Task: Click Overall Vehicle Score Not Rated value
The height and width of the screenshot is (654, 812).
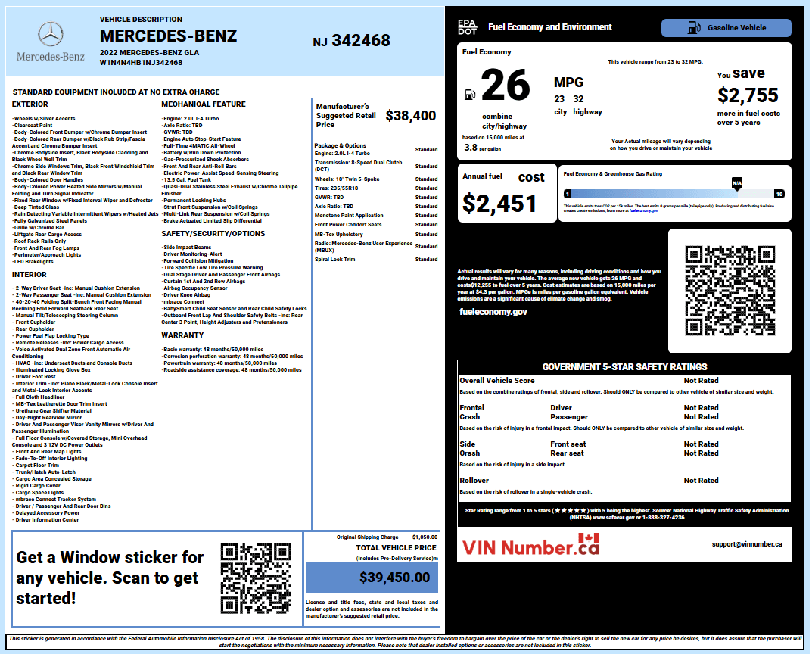Action: pos(702,381)
